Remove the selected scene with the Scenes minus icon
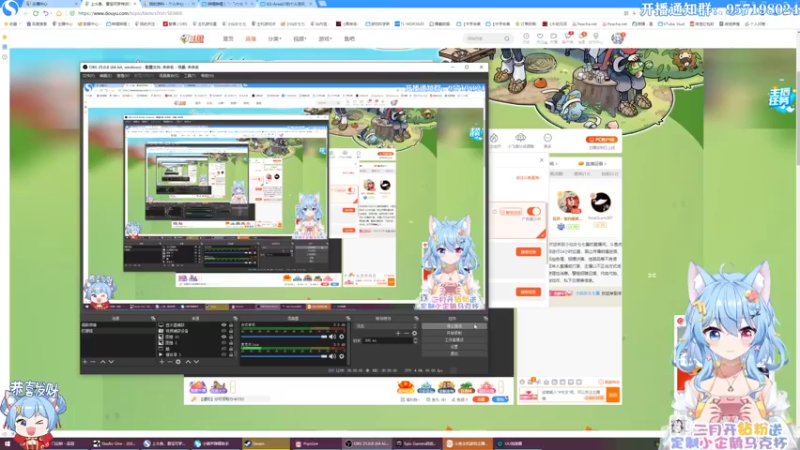800x450 pixels. pos(93,362)
